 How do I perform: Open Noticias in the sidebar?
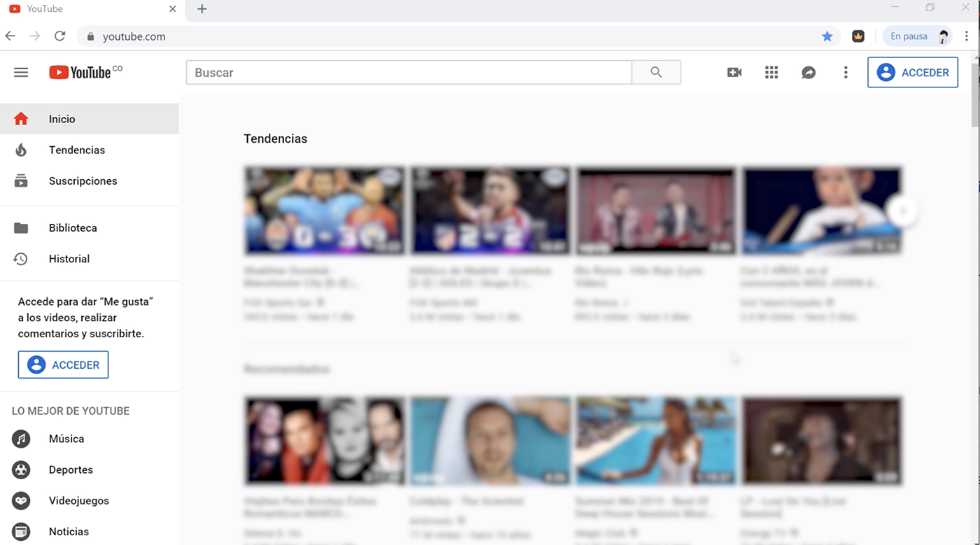point(90,531)
